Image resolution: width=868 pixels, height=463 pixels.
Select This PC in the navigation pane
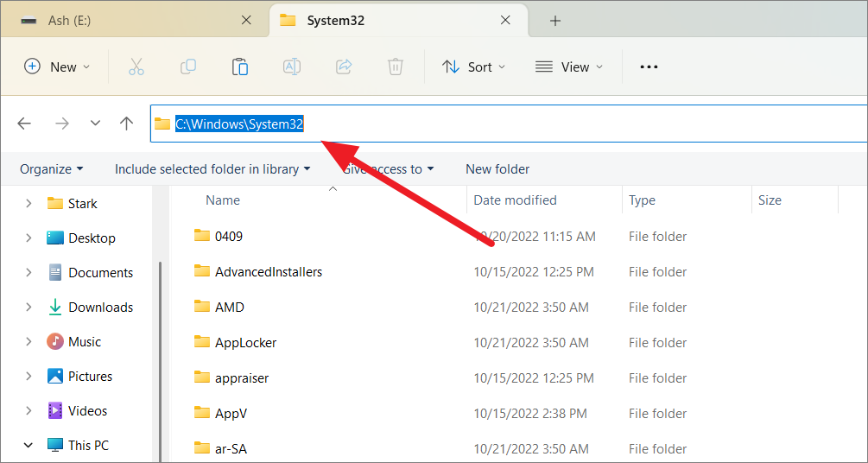[x=89, y=445]
